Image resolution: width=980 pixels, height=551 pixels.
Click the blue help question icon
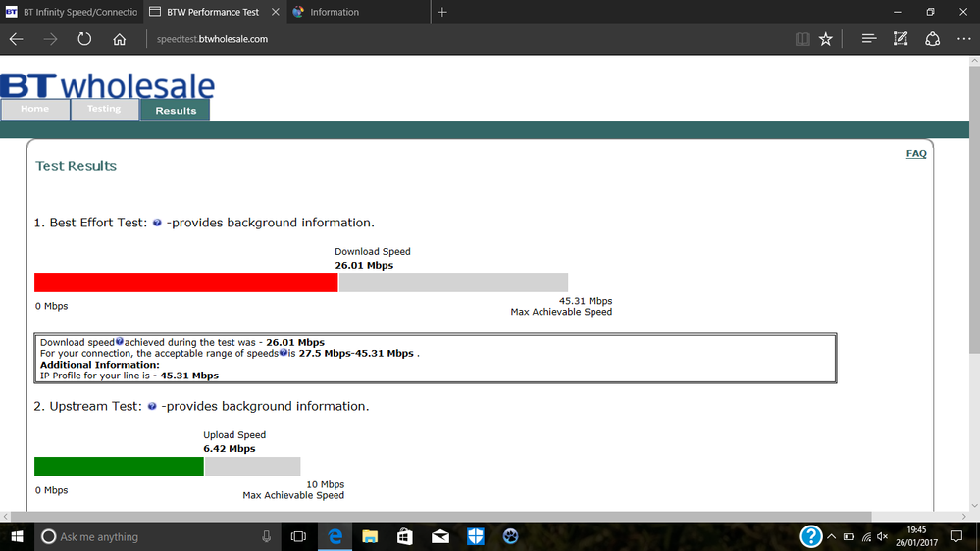pyautogui.click(x=810, y=536)
